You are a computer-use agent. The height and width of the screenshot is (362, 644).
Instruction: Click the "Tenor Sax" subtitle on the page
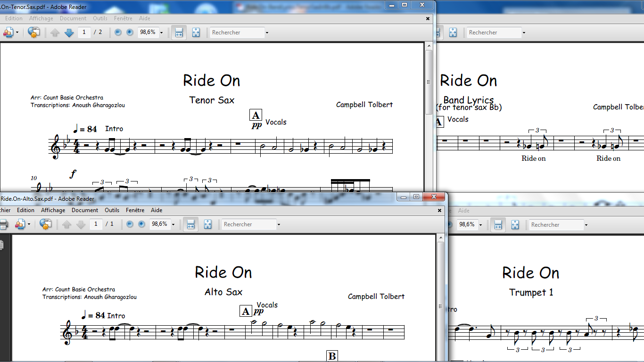tap(212, 100)
